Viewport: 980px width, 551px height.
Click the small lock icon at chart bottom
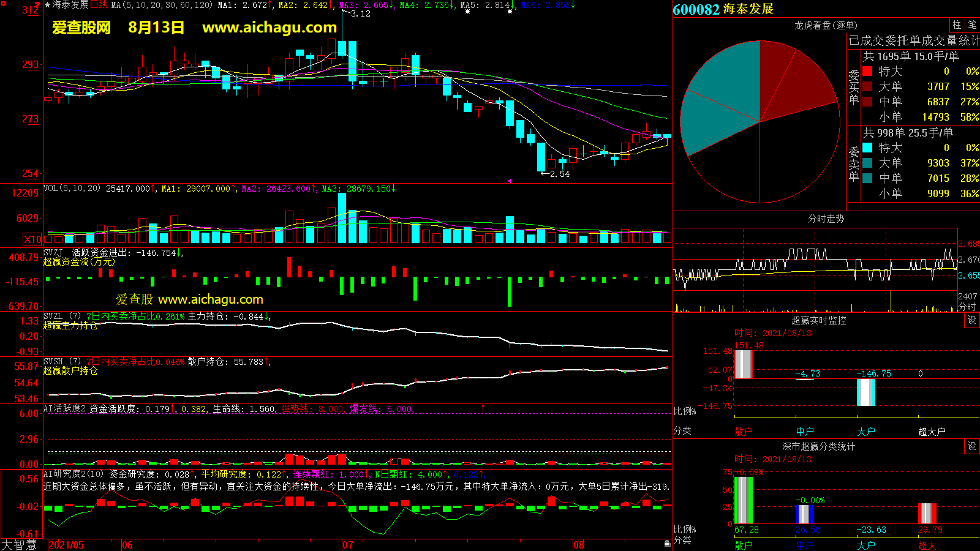pos(667,543)
